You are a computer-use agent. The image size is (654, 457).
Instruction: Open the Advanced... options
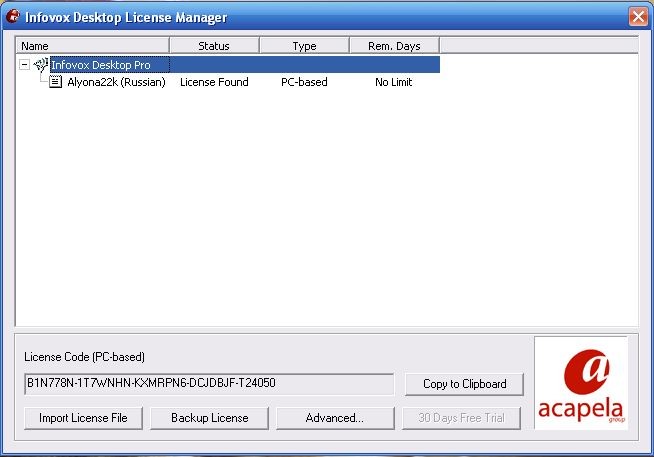335,418
